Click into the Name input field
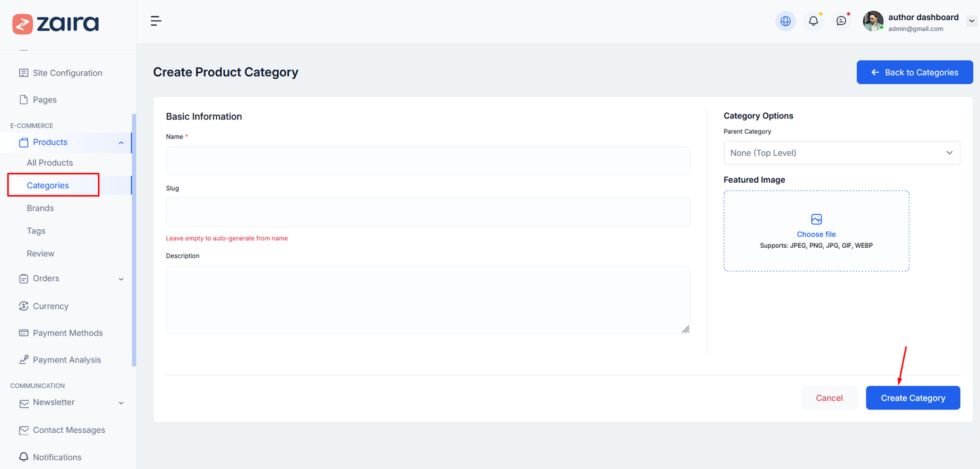The image size is (980, 469). (428, 161)
